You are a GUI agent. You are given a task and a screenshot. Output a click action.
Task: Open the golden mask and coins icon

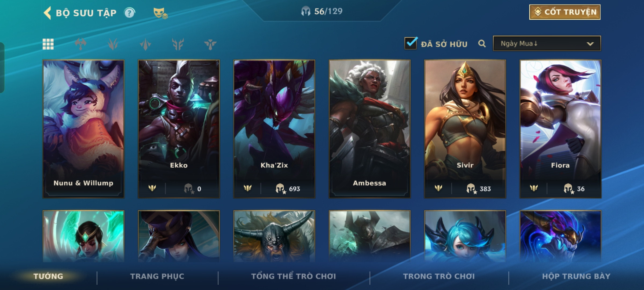[x=160, y=13]
